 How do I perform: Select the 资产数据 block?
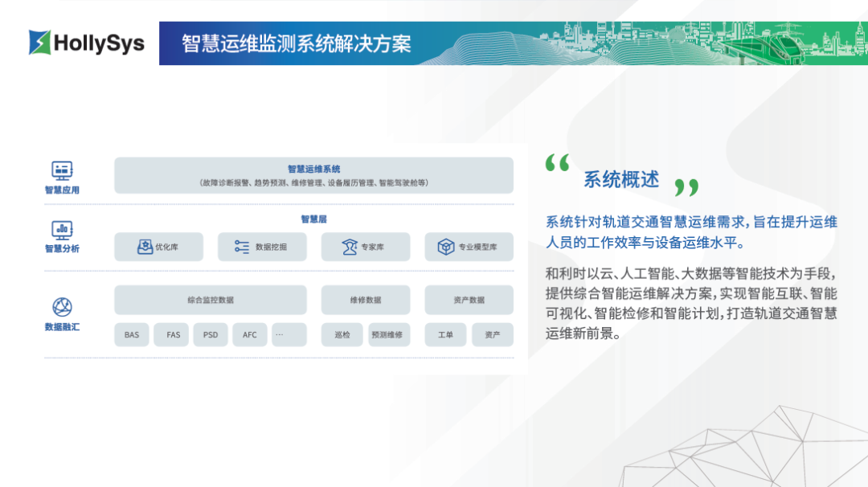coord(469,300)
